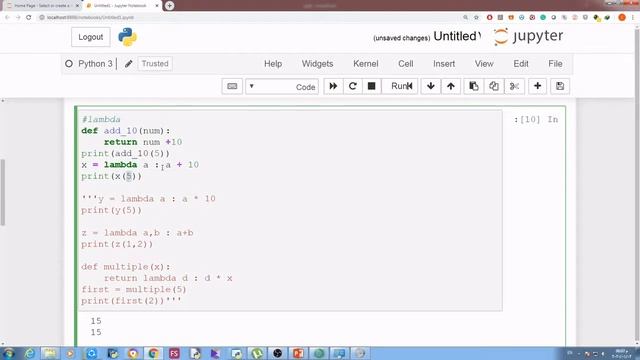Move the selected cell down
This screenshot has height=360, width=640.
(431, 86)
